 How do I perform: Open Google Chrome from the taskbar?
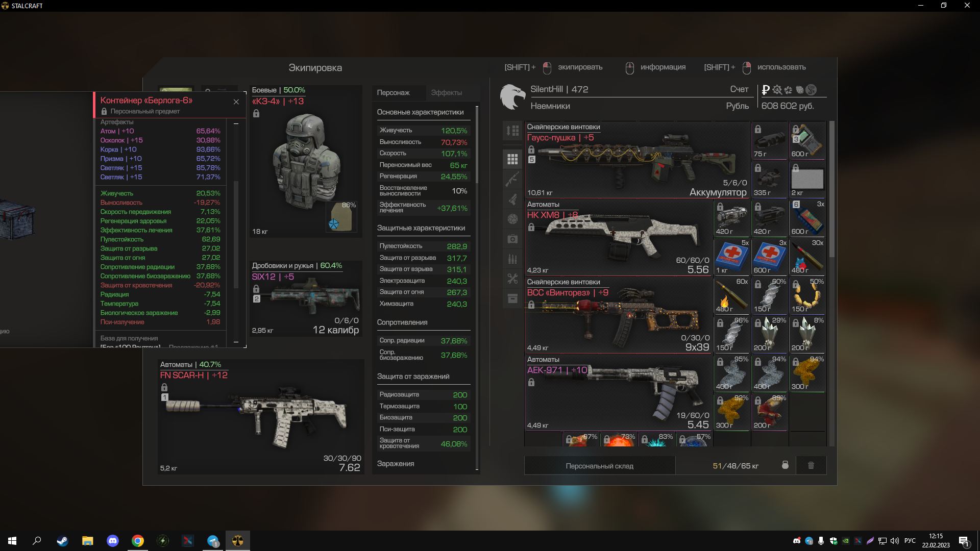click(x=137, y=541)
